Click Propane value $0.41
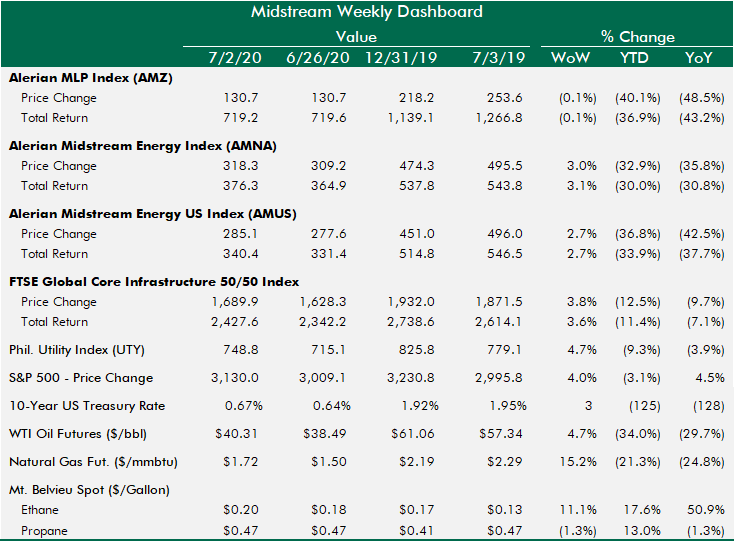This screenshot has width=735, height=542. [416, 531]
